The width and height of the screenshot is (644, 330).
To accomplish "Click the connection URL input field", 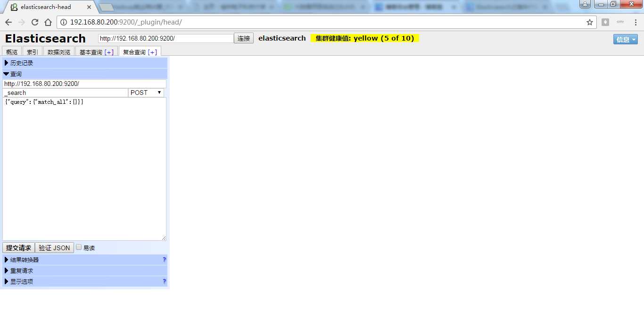I will tap(166, 38).
